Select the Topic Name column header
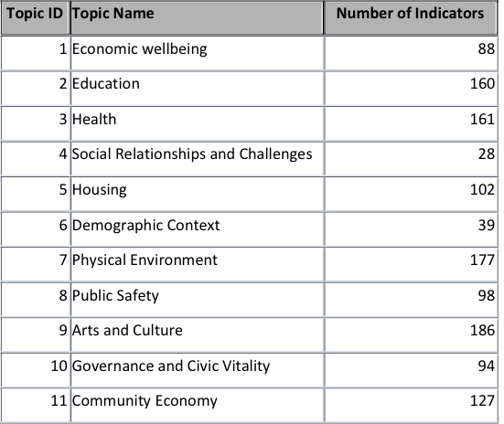 point(197,17)
